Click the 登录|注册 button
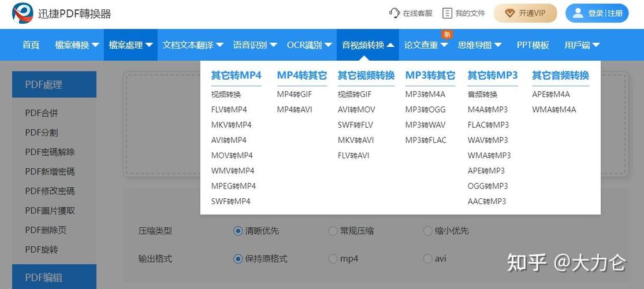 click(x=597, y=13)
